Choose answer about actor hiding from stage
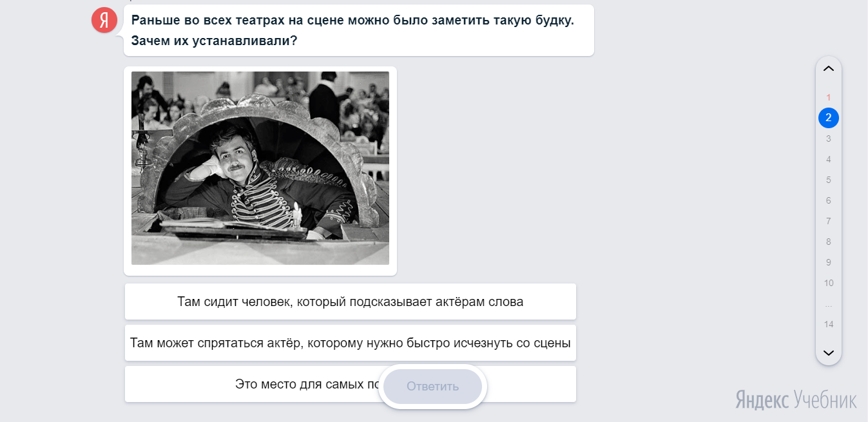This screenshot has width=868, height=422. [350, 343]
